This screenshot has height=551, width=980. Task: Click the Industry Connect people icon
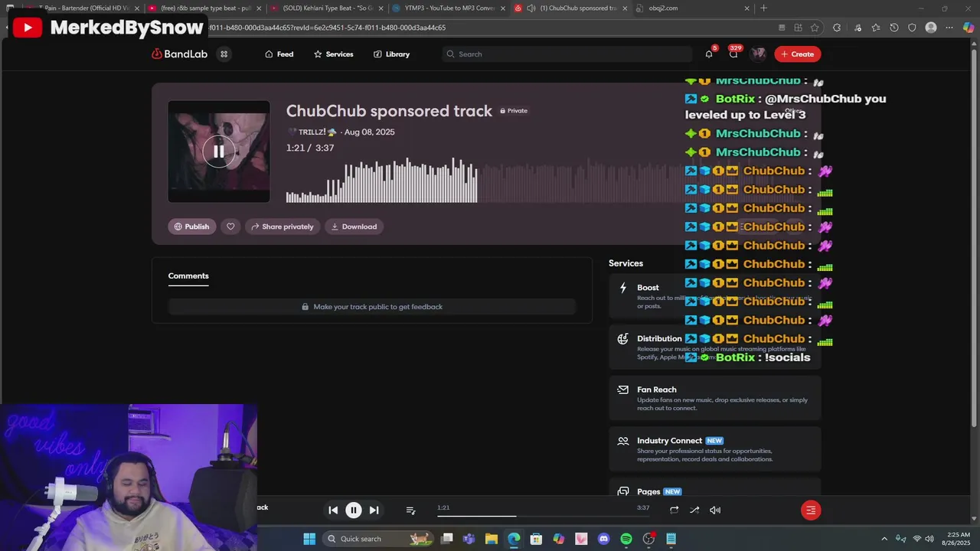pos(623,441)
